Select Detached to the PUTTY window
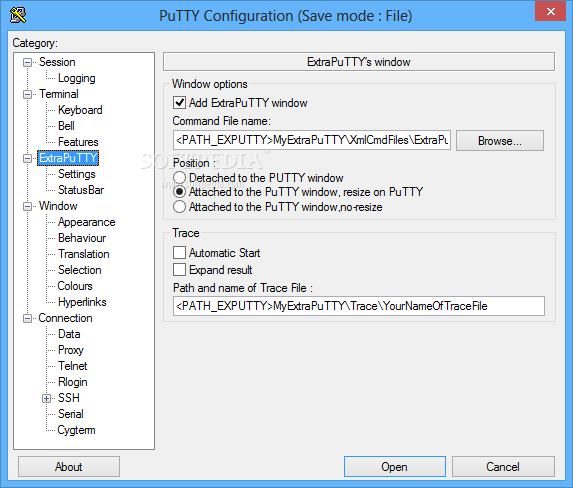This screenshot has height=488, width=573. click(179, 178)
